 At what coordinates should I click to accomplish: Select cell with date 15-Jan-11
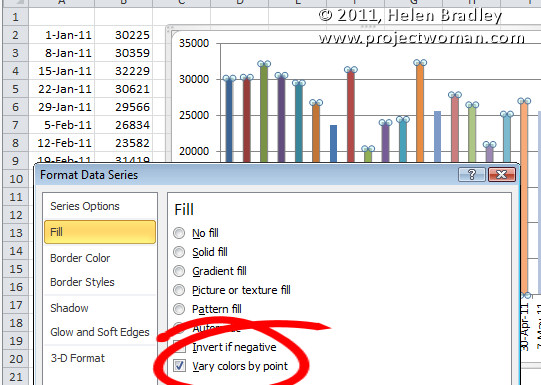pyautogui.click(x=61, y=71)
